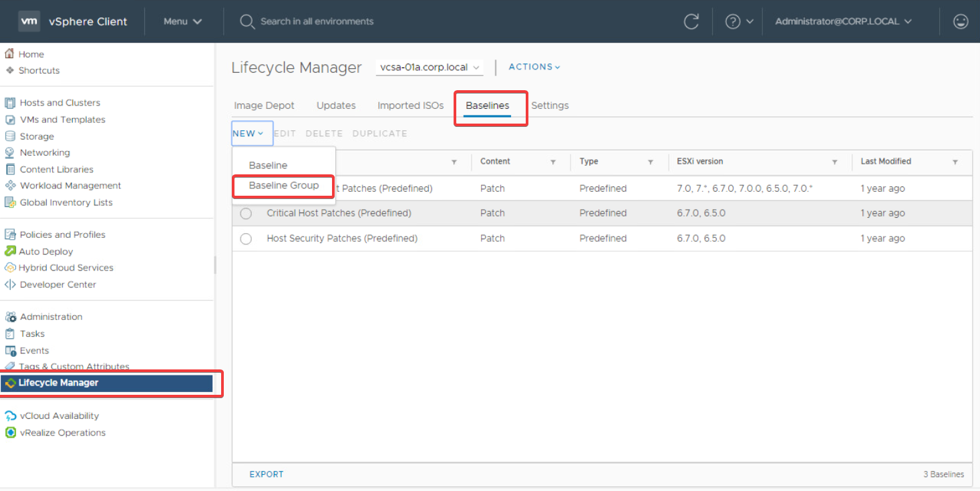Image resolution: width=980 pixels, height=491 pixels.
Task: Switch to the Imported ISOs tab
Action: (410, 106)
